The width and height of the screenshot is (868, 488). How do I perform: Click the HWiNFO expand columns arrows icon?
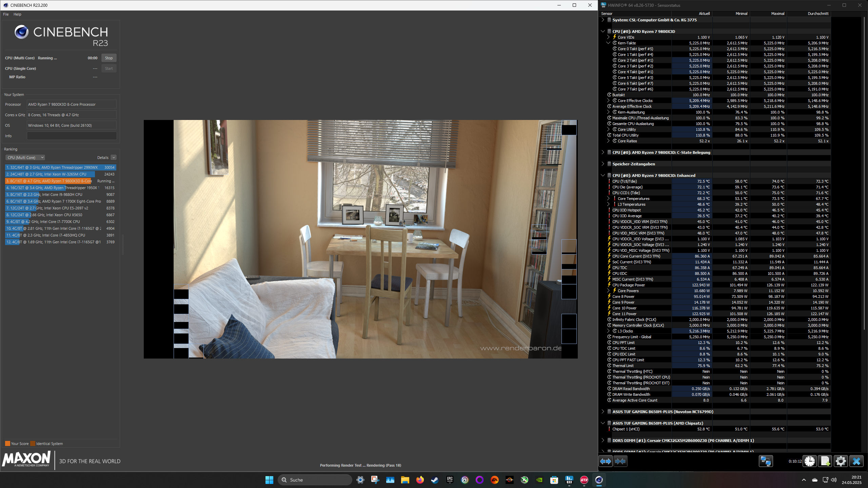[606, 461]
